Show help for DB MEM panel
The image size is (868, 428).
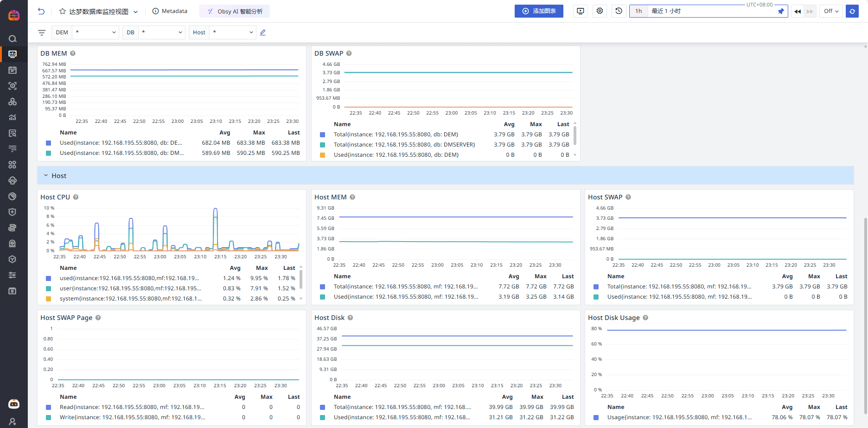click(73, 53)
